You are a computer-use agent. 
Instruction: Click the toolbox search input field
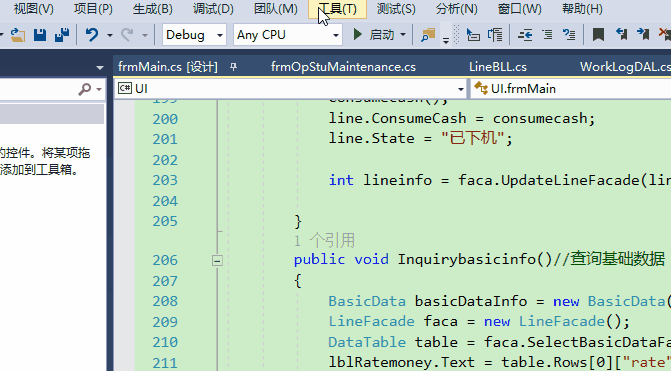(39, 89)
